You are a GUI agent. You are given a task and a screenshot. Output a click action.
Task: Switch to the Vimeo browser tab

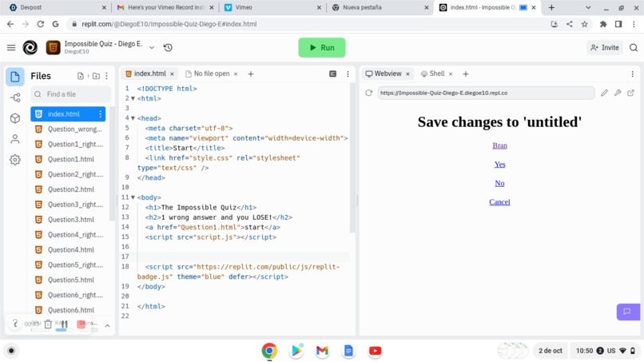tap(272, 7)
